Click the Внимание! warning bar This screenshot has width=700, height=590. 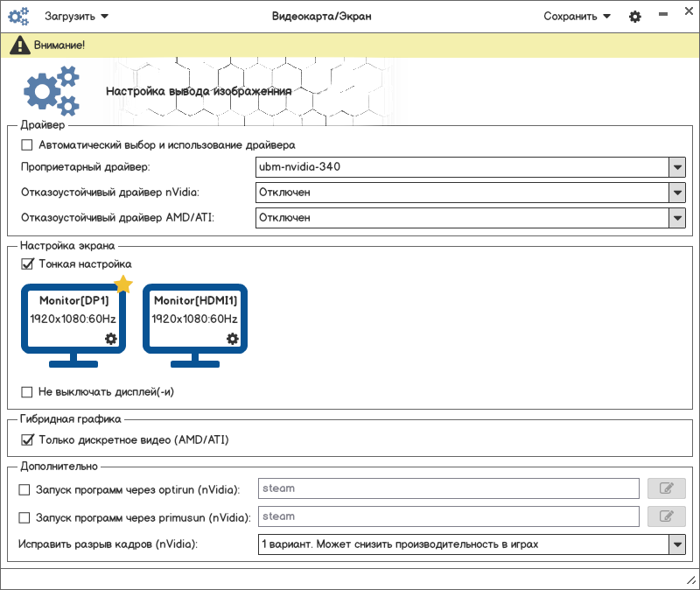[x=350, y=46]
